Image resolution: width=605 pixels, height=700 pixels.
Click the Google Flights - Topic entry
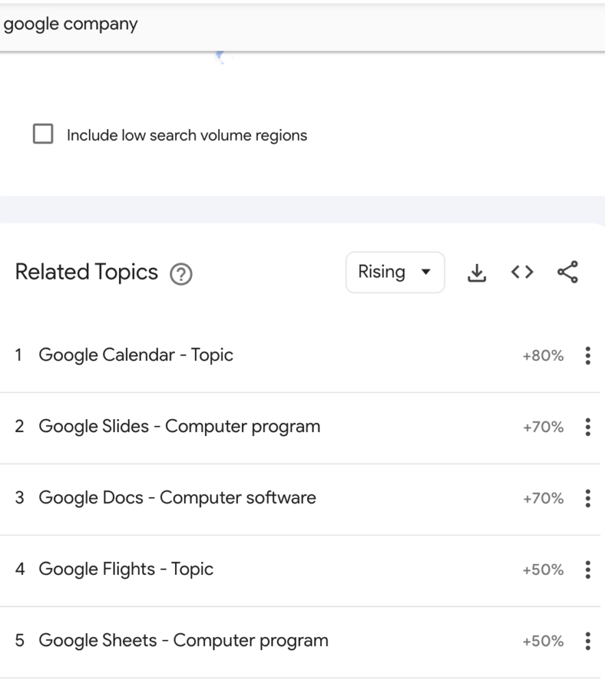click(x=126, y=569)
